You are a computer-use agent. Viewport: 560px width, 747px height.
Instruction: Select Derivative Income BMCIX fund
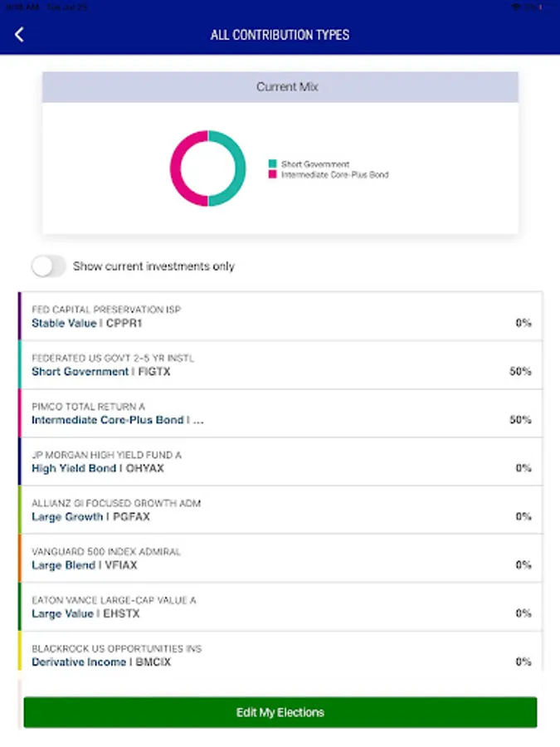249,655
